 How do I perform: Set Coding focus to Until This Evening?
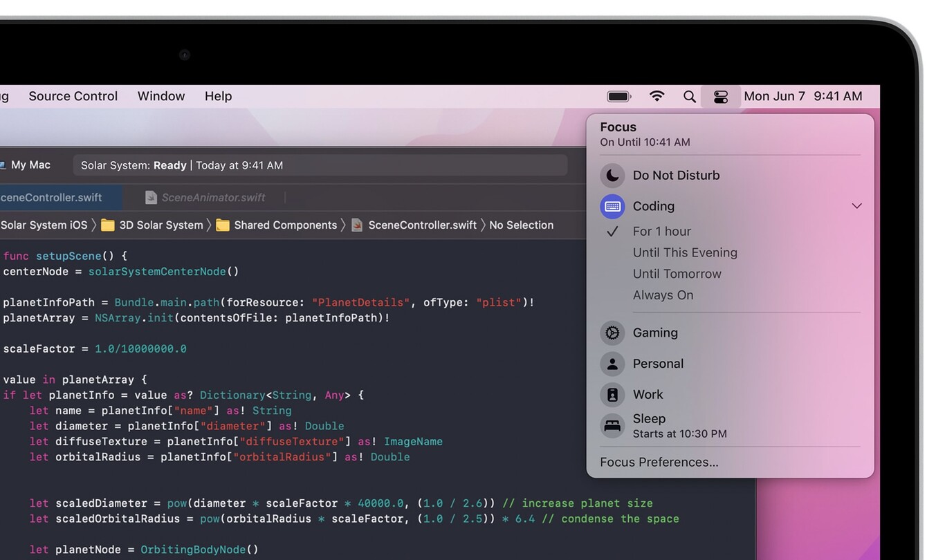[x=685, y=252]
